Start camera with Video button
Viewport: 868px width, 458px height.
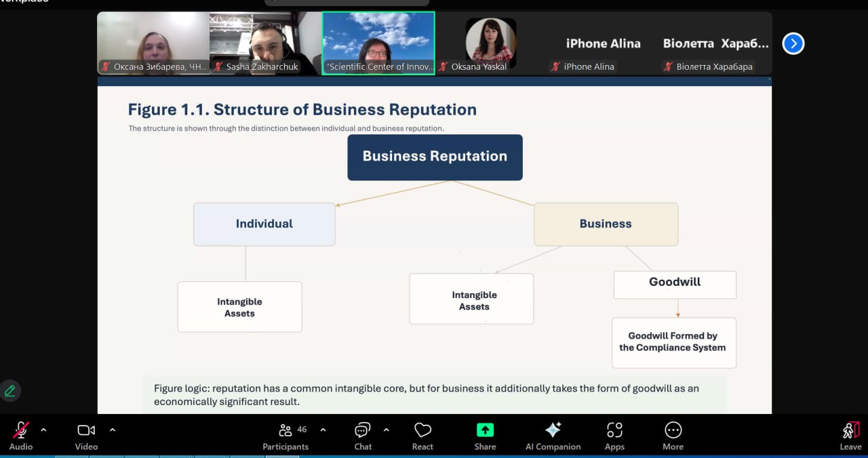pos(86,435)
